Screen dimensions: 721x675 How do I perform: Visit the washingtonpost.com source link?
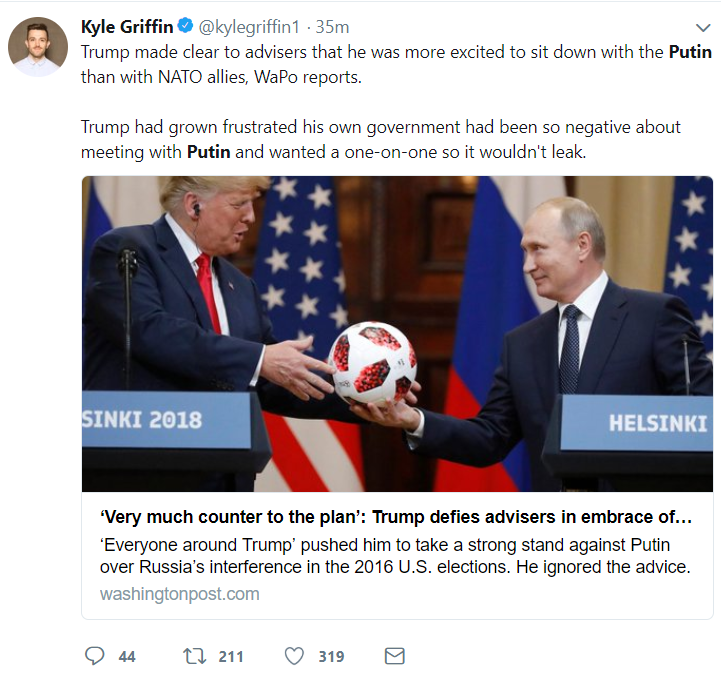click(179, 594)
